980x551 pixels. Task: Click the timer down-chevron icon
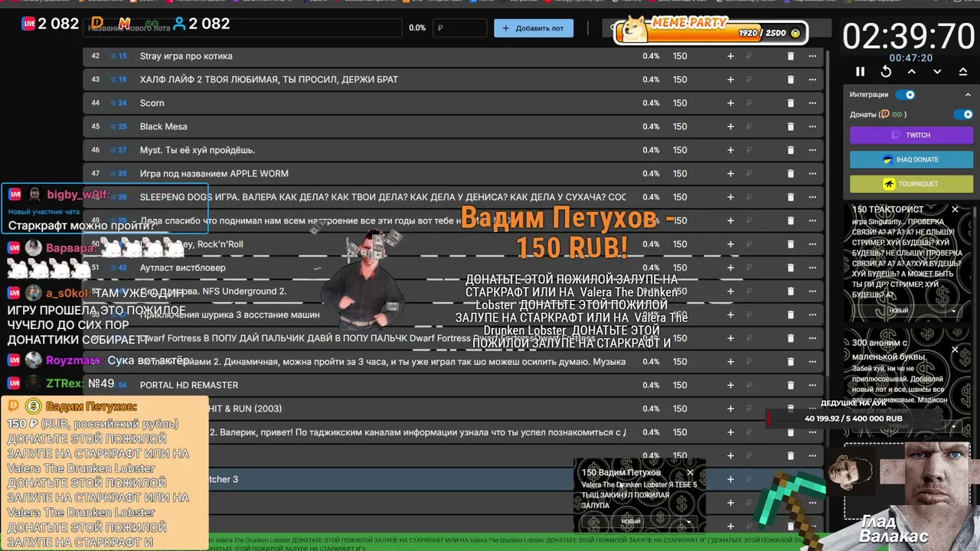click(937, 71)
